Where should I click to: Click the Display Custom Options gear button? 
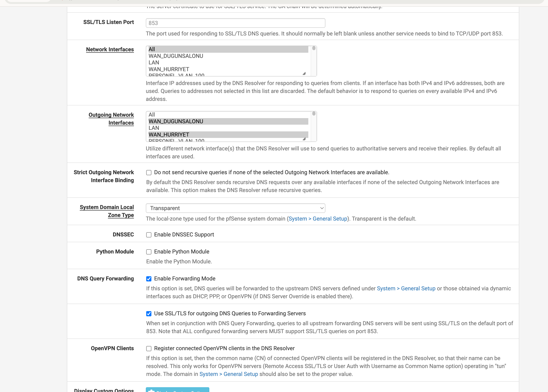177,390
